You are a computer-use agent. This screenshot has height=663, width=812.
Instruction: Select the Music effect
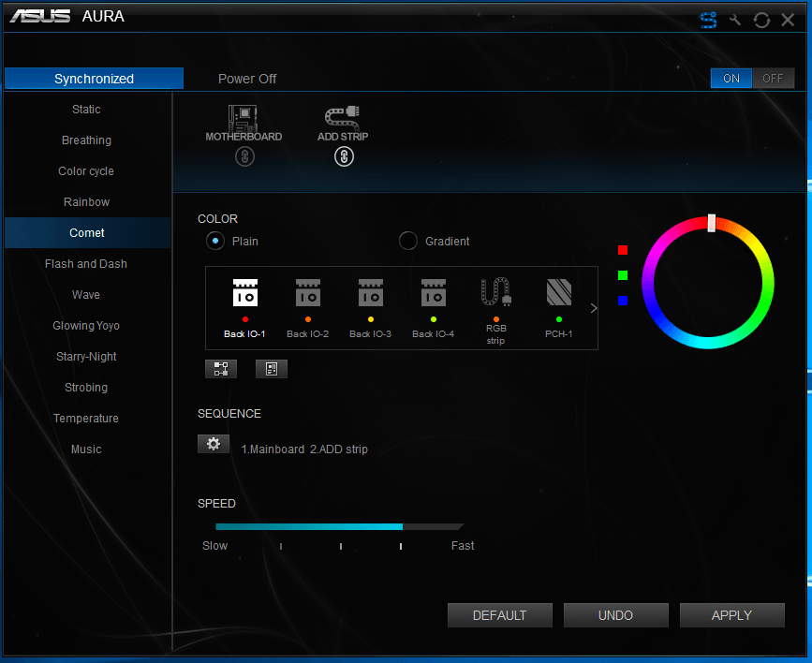click(86, 449)
